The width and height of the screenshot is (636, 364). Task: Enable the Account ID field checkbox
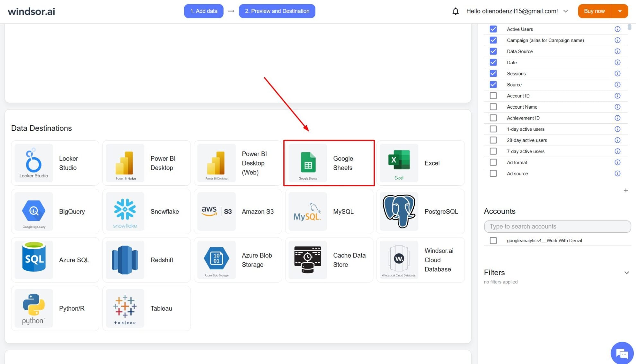(x=493, y=95)
